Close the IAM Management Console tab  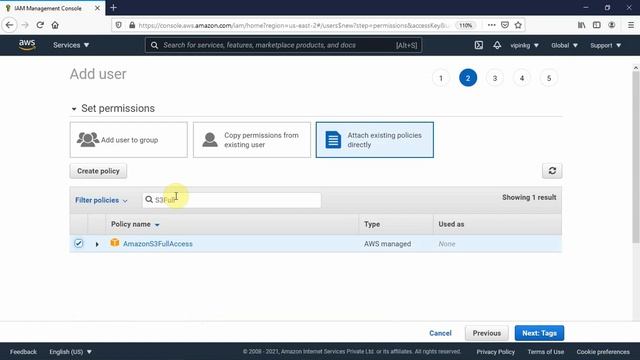tap(97, 8)
